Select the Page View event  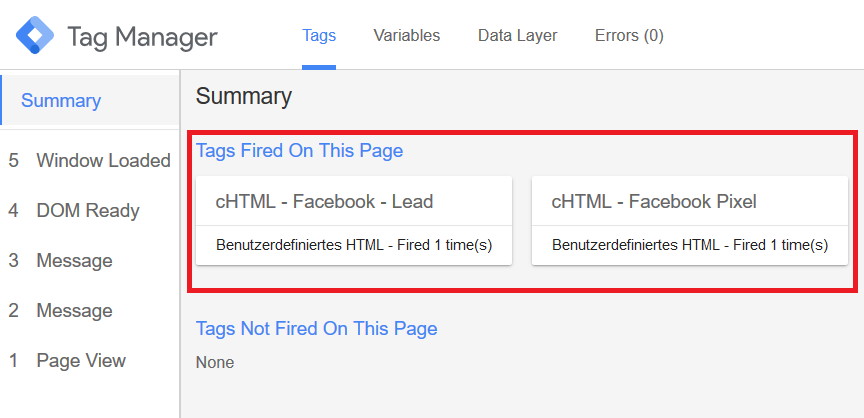90,361
